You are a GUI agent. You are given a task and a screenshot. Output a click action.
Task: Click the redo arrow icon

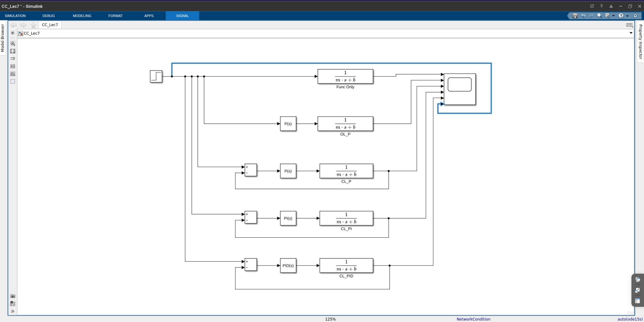591,16
